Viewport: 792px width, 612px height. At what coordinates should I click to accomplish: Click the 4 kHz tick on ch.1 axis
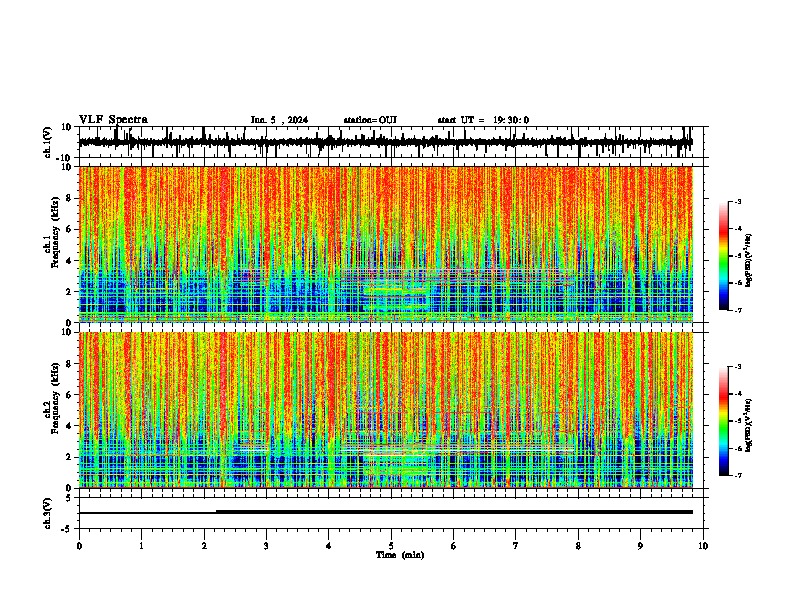click(69, 261)
